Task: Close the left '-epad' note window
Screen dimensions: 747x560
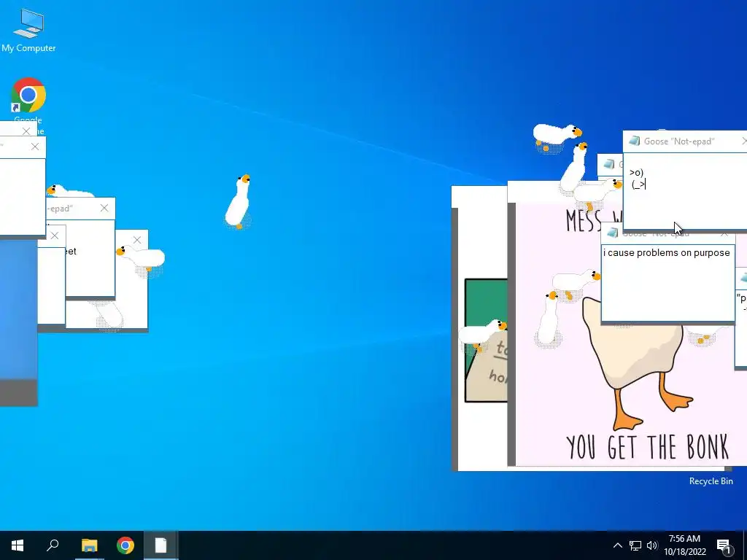Action: point(104,208)
